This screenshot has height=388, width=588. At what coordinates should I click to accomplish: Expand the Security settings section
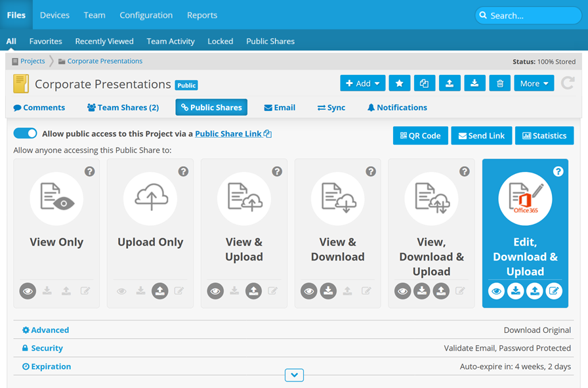(x=43, y=349)
